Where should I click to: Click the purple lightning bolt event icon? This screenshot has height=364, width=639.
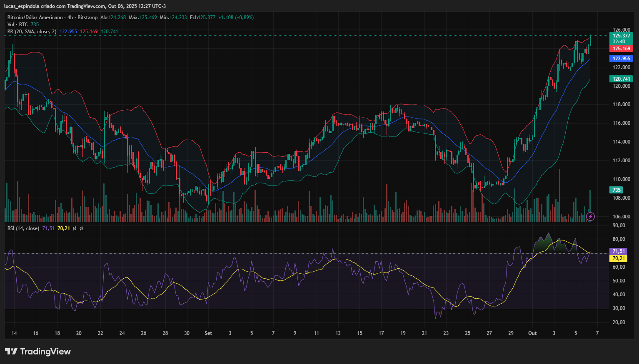point(590,216)
